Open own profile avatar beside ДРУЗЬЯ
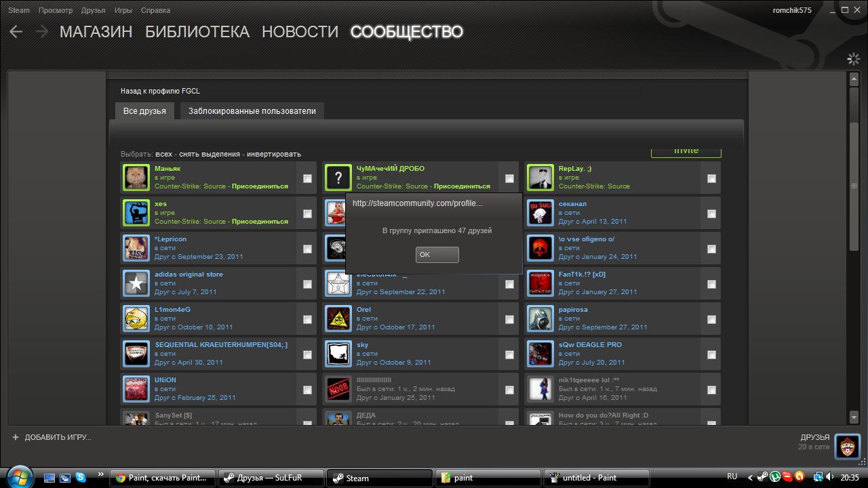This screenshot has height=488, width=868. tap(847, 446)
